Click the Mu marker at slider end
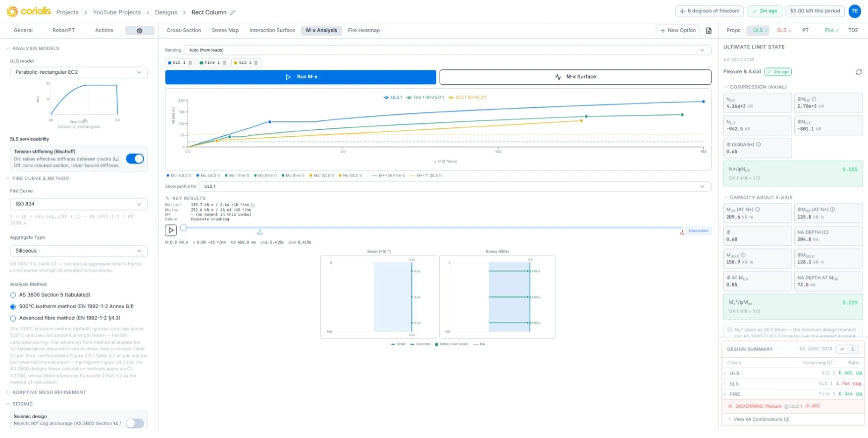Screen dimensions: 868x438 tap(682, 231)
